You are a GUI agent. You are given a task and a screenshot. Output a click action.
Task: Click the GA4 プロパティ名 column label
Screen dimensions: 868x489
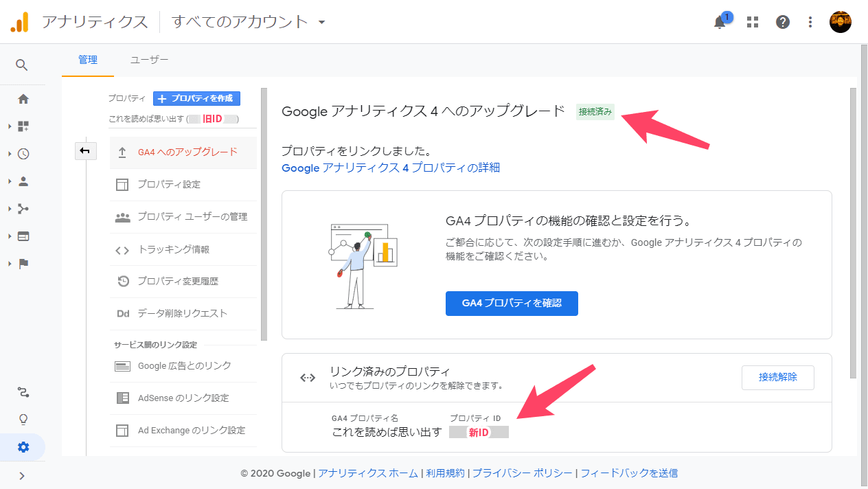coord(365,418)
